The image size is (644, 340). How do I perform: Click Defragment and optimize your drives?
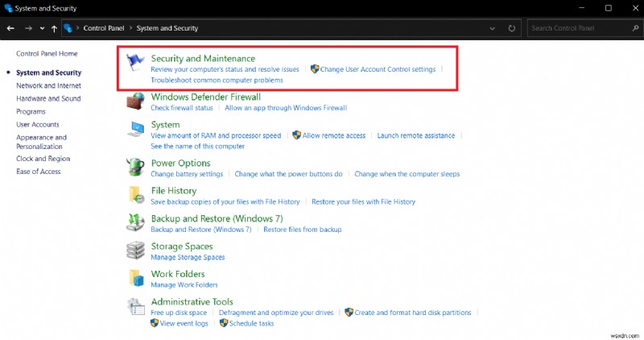pos(276,313)
